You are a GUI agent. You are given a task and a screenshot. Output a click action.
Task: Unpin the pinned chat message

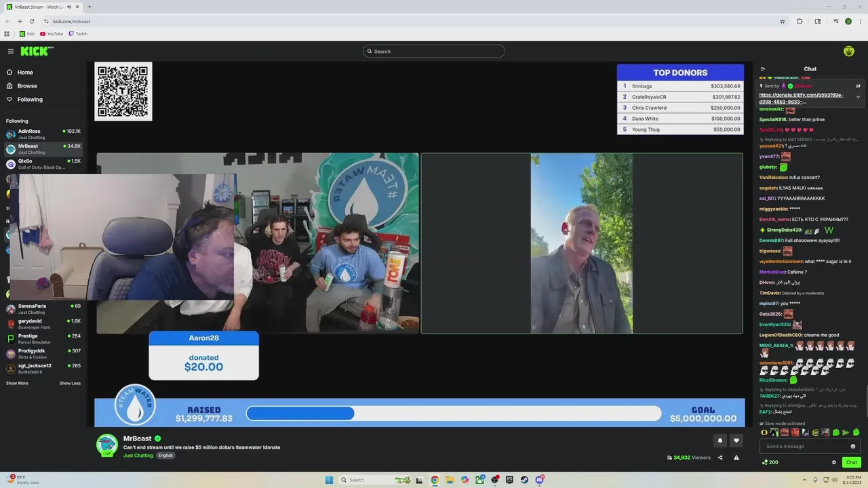pos(858,86)
